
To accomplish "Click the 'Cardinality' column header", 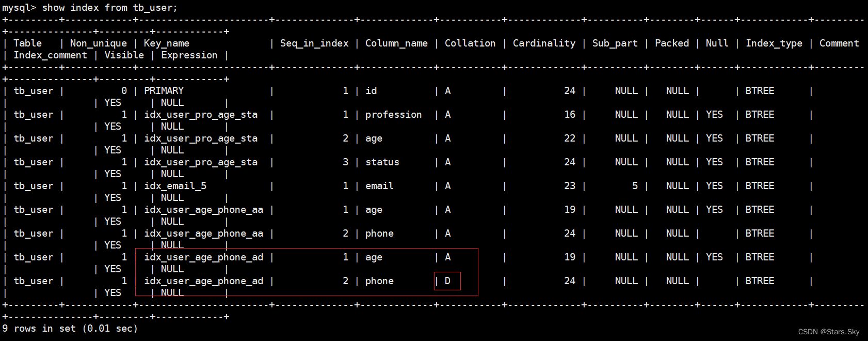I will [x=544, y=43].
